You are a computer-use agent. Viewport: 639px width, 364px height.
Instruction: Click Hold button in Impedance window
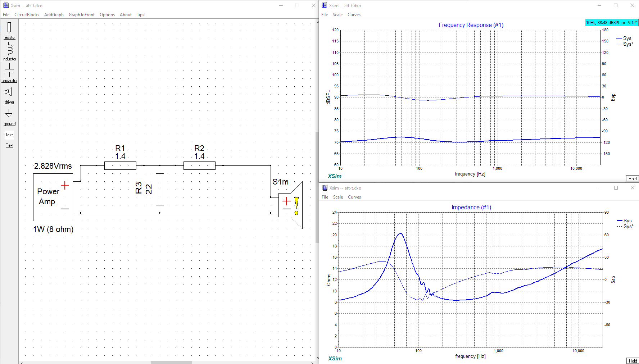633,361
